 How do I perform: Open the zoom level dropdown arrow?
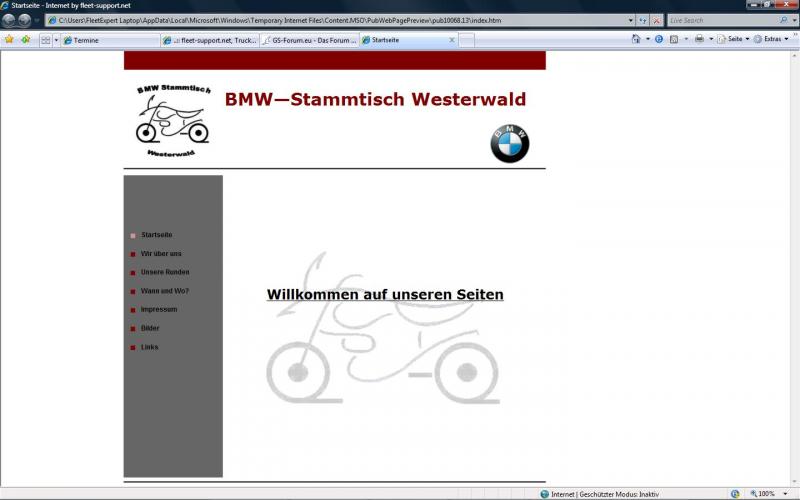[x=786, y=494]
